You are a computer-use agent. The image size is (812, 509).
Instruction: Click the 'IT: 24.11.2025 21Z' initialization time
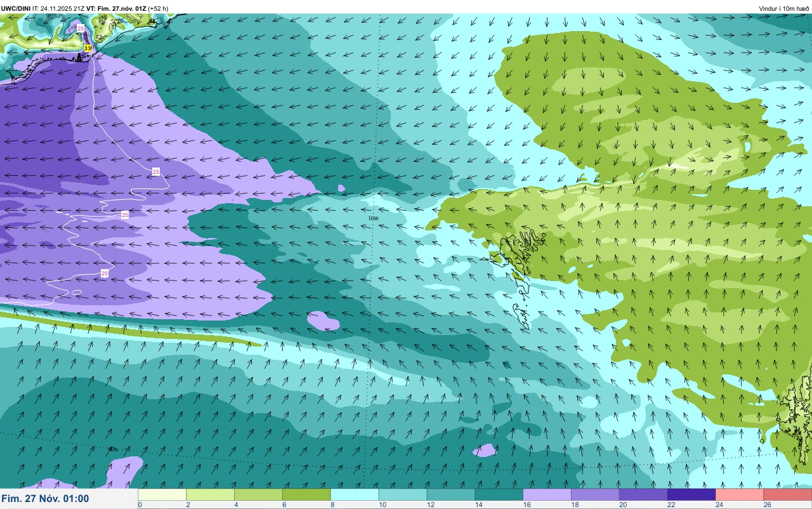click(x=59, y=8)
